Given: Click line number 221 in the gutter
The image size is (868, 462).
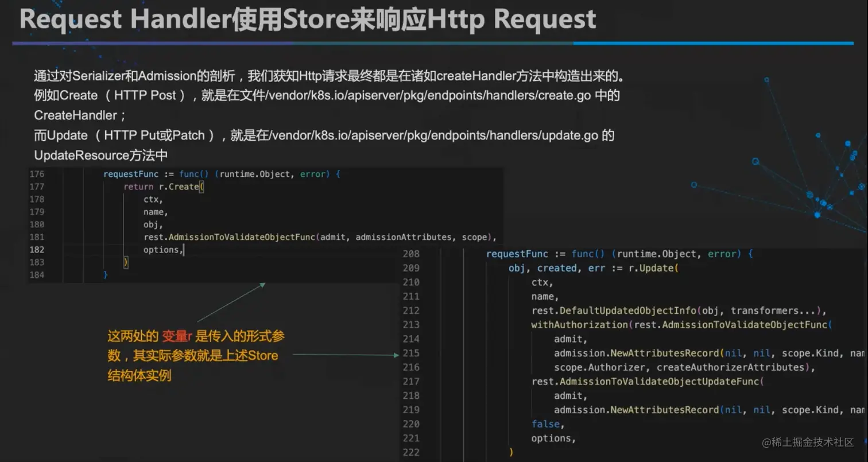Looking at the screenshot, I should [x=411, y=438].
